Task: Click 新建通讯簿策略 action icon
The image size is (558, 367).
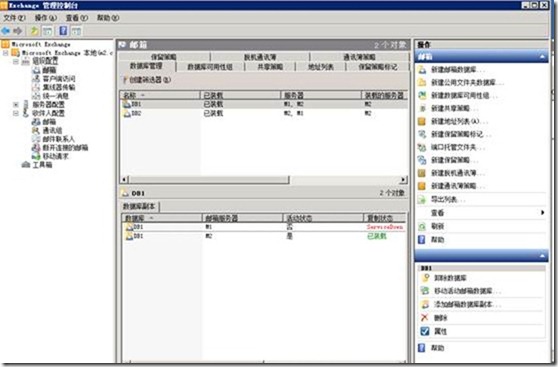Action: [422, 186]
